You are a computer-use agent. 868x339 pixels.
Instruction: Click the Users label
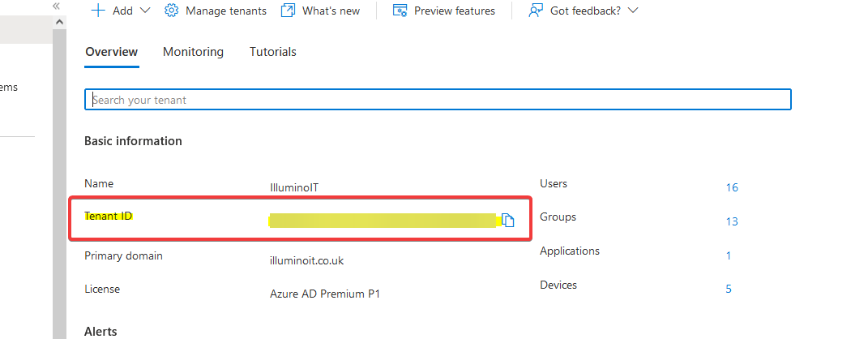(554, 183)
